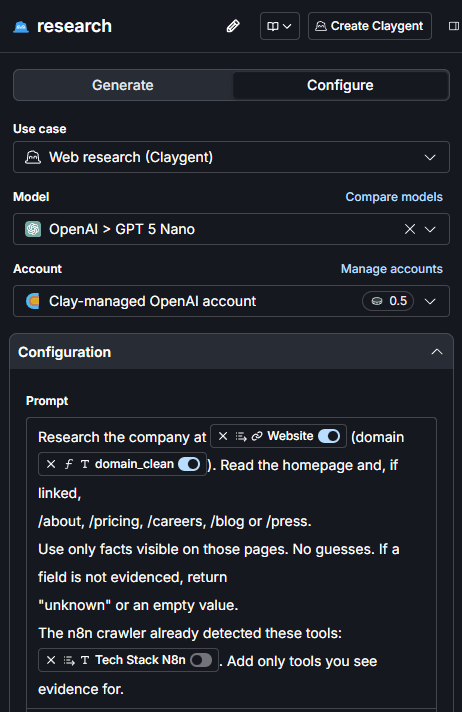Click the pencil edit name icon
462x712 pixels.
tap(233, 26)
